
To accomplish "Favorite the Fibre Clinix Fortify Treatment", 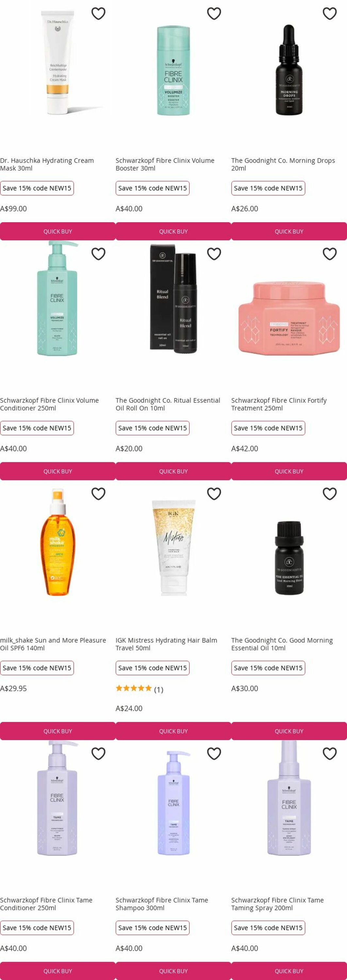I will point(329,254).
